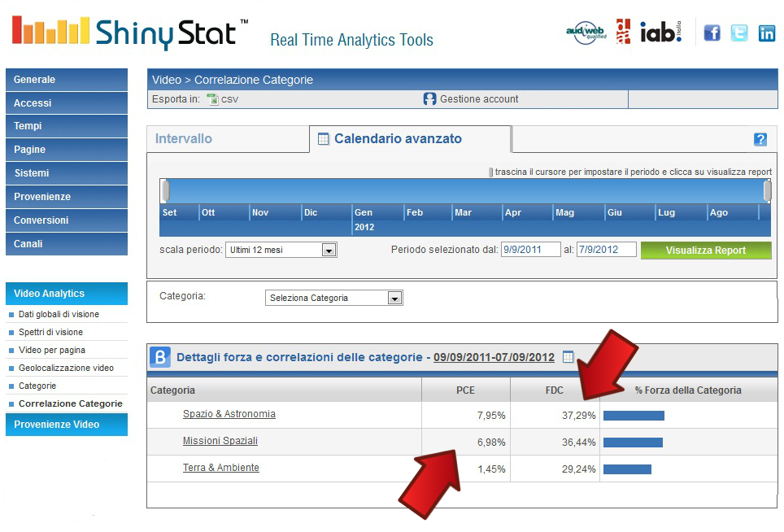Click the ShinyStat logo
This screenshot has width=784, height=532.
pos(130,32)
